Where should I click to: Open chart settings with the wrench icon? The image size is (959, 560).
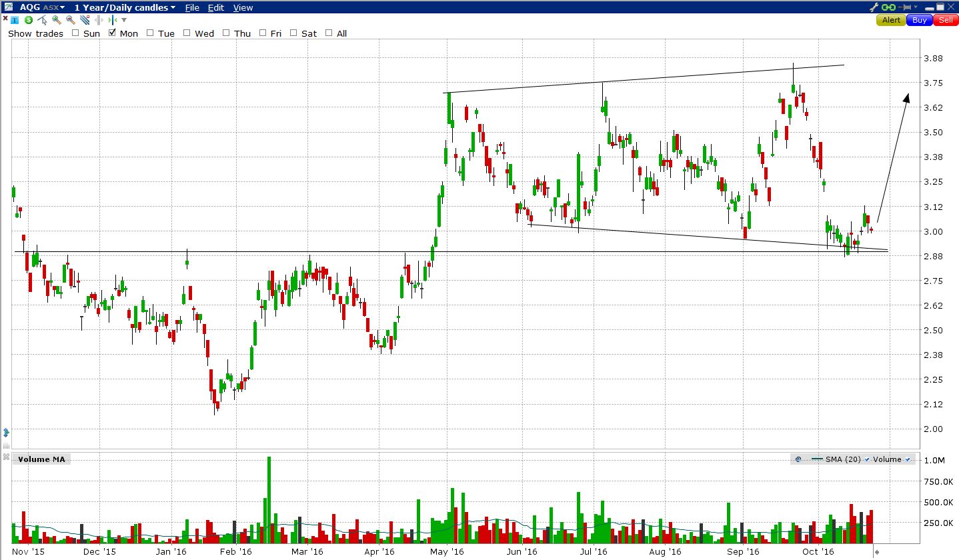[874, 7]
